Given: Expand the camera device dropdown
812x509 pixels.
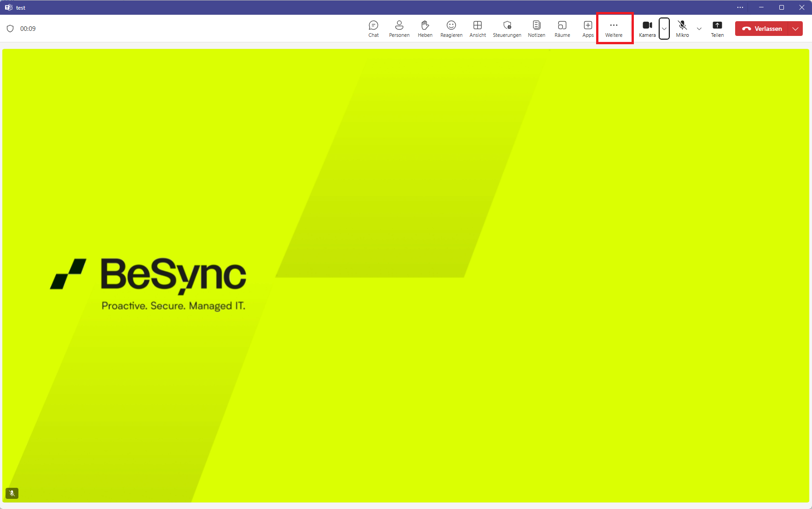Looking at the screenshot, I should 664,28.
